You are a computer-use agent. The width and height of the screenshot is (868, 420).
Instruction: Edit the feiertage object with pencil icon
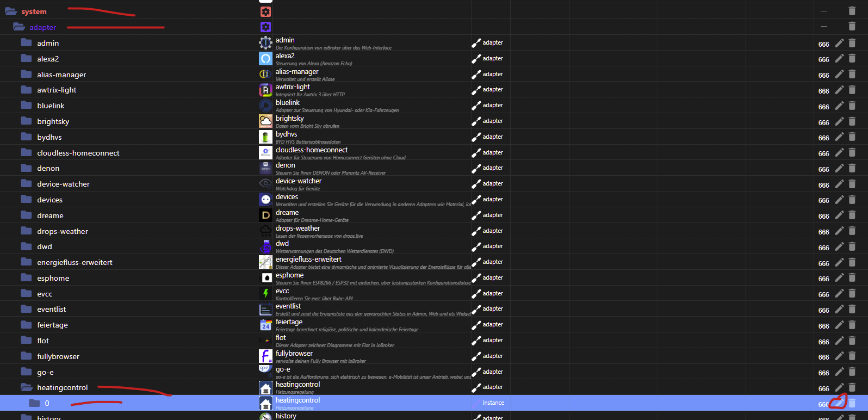pos(840,324)
